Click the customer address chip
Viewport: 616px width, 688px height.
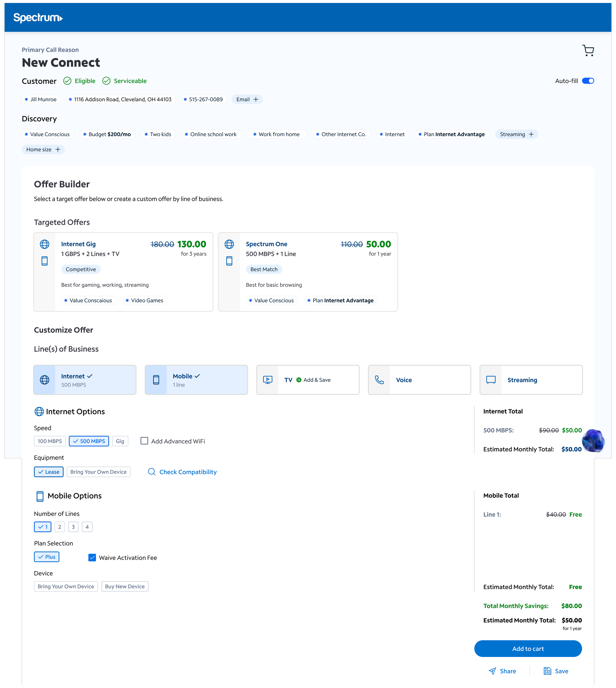[x=121, y=99]
